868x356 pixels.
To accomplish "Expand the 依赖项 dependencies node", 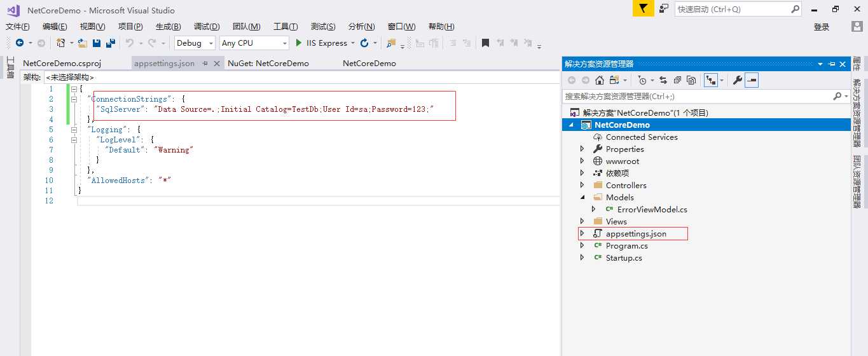I will click(x=582, y=173).
